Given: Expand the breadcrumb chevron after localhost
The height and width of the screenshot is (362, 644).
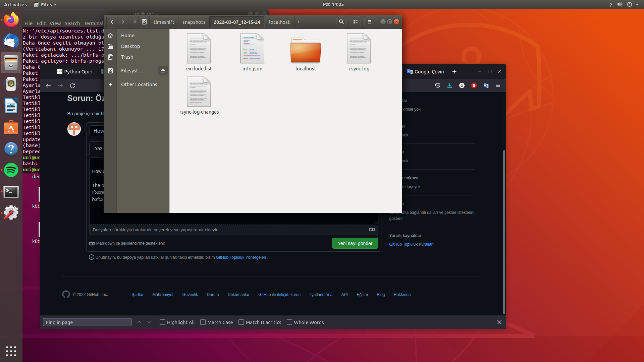Looking at the screenshot, I should 299,21.
